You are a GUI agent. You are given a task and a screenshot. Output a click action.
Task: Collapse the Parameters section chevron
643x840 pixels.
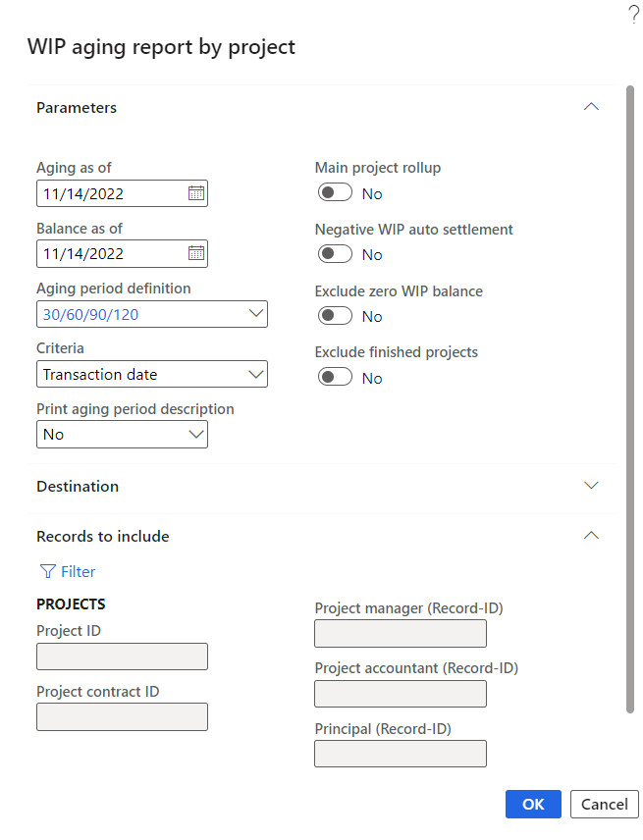(591, 107)
